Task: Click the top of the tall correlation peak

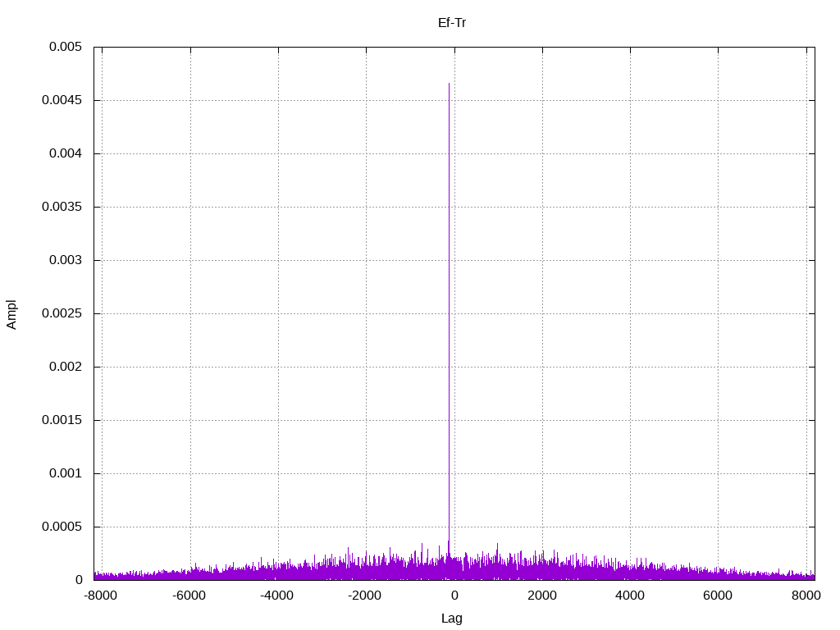Action: [449, 84]
